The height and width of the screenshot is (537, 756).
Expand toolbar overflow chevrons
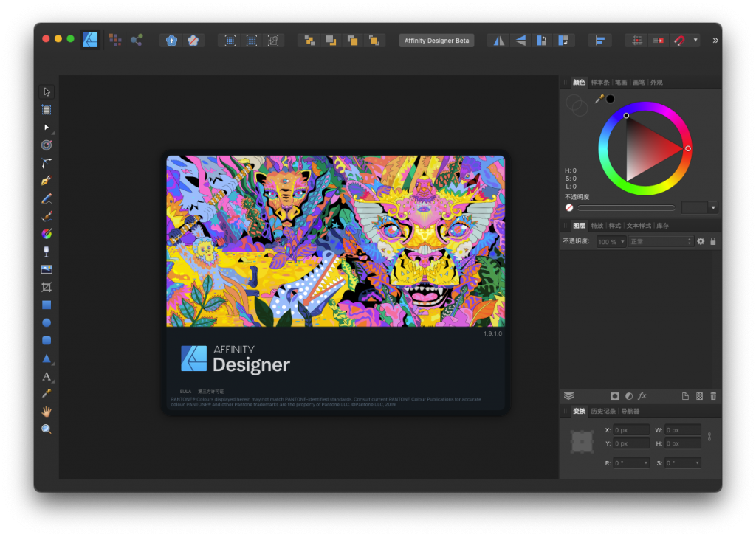pos(715,41)
